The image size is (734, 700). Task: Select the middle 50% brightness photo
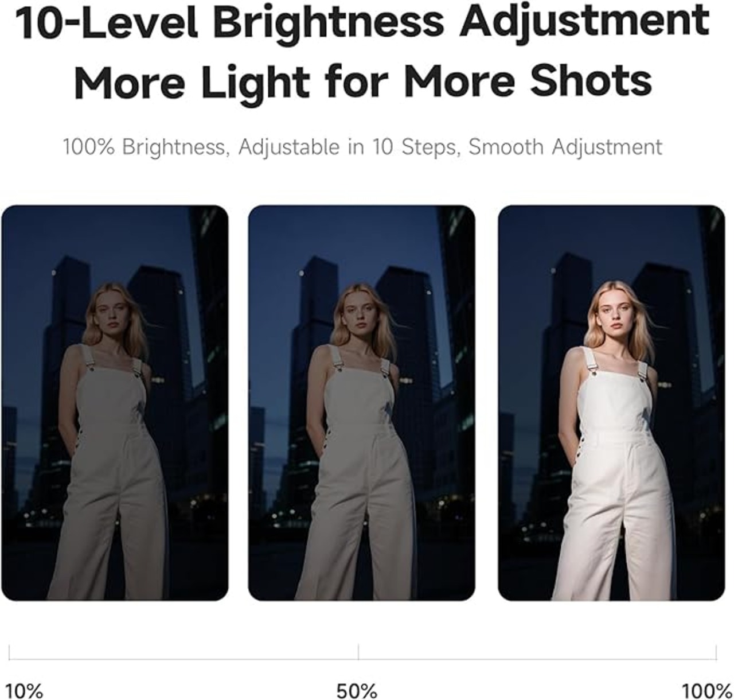pyautogui.click(x=361, y=403)
